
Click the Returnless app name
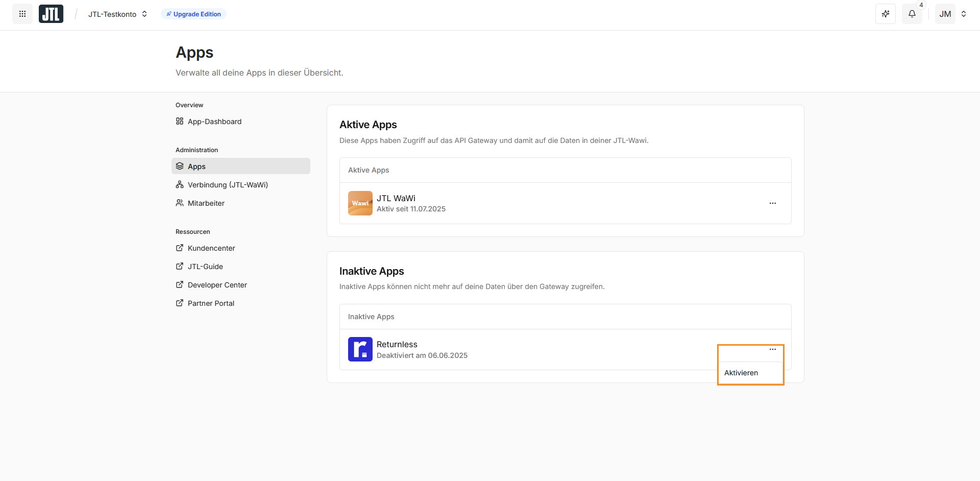click(397, 344)
